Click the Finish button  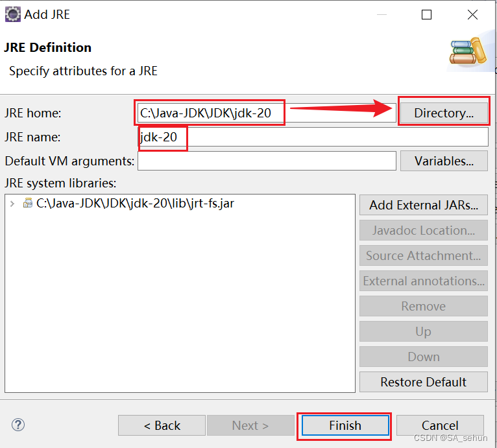pos(345,425)
